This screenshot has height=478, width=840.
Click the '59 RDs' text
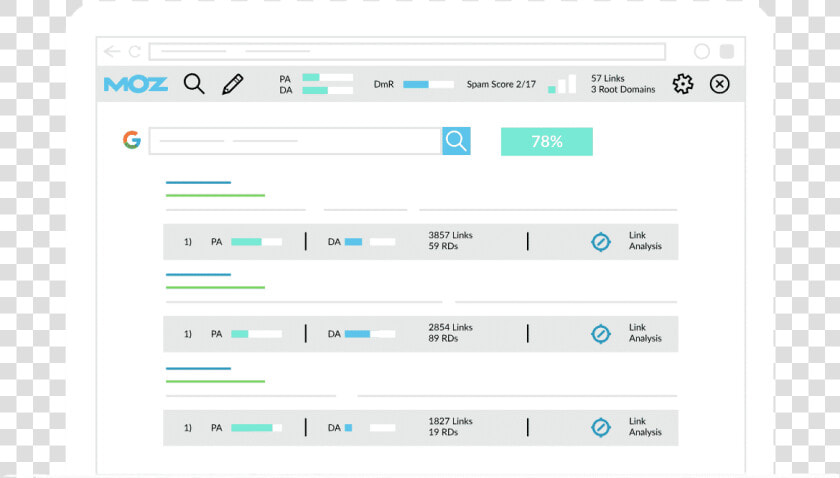click(443, 246)
